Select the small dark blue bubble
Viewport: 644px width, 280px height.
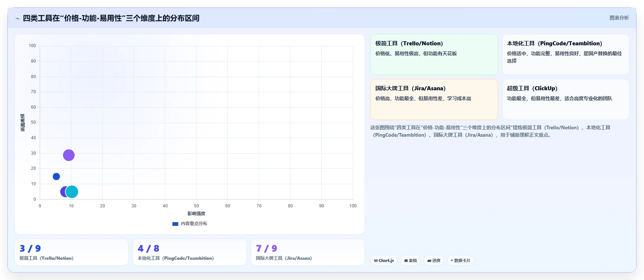click(56, 176)
